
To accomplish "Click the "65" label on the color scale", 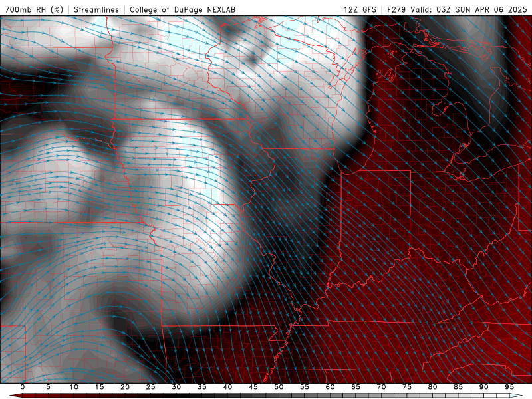I will 356,387.
